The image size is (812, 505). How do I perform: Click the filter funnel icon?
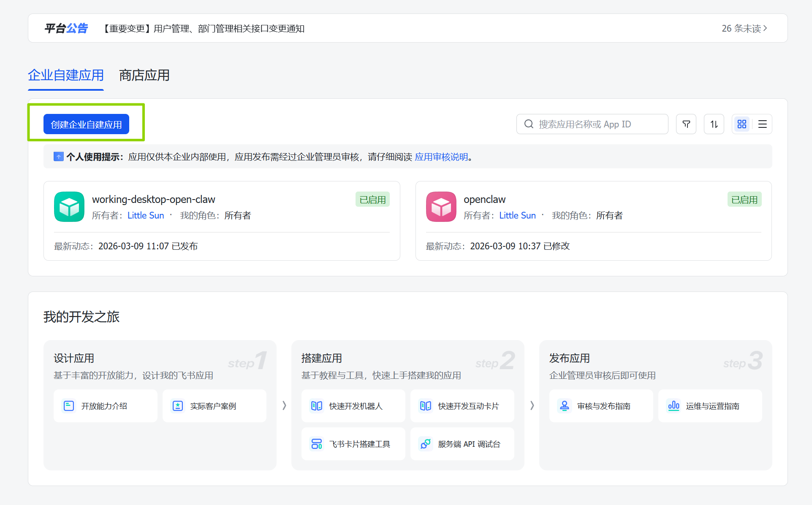tap(686, 124)
